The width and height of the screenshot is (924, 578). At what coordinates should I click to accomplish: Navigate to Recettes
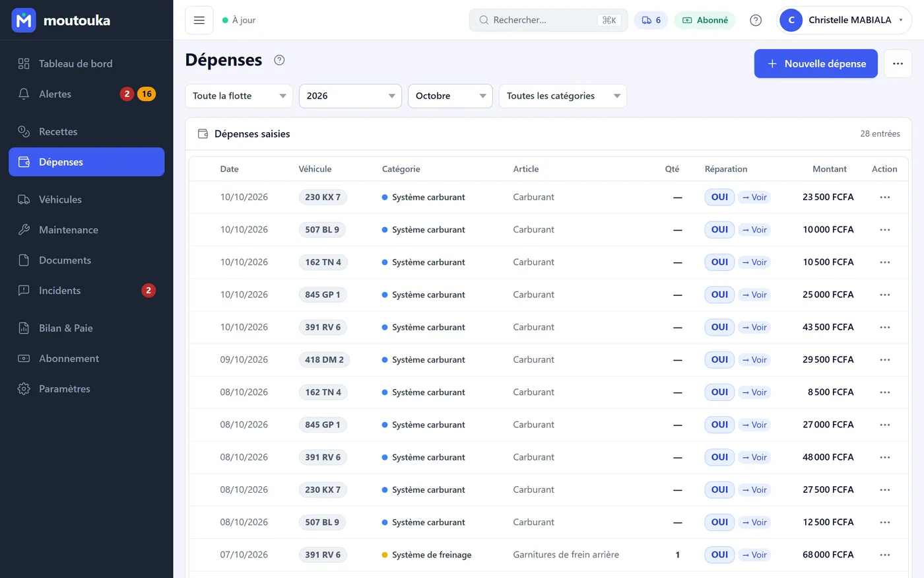point(86,131)
